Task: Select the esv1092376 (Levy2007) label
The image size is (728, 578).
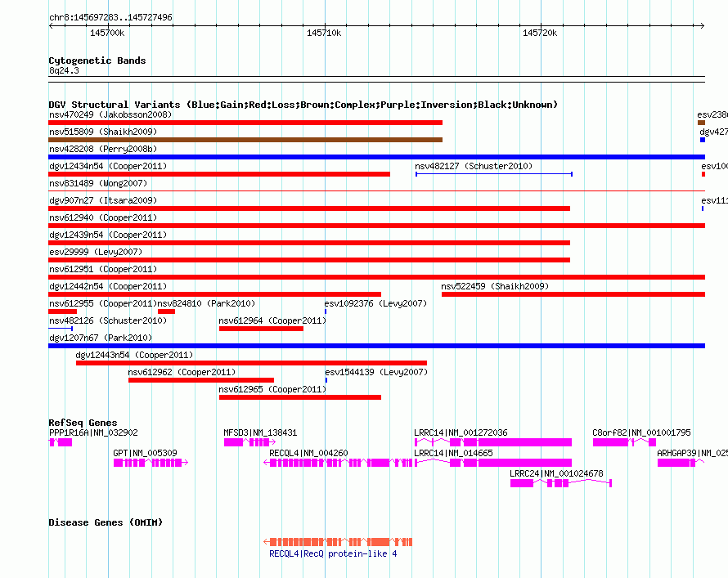Action: click(x=375, y=303)
